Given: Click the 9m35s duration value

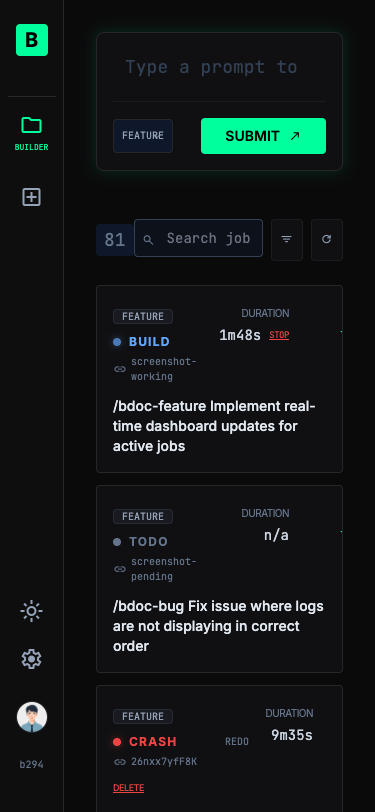Looking at the screenshot, I should pos(292,735).
